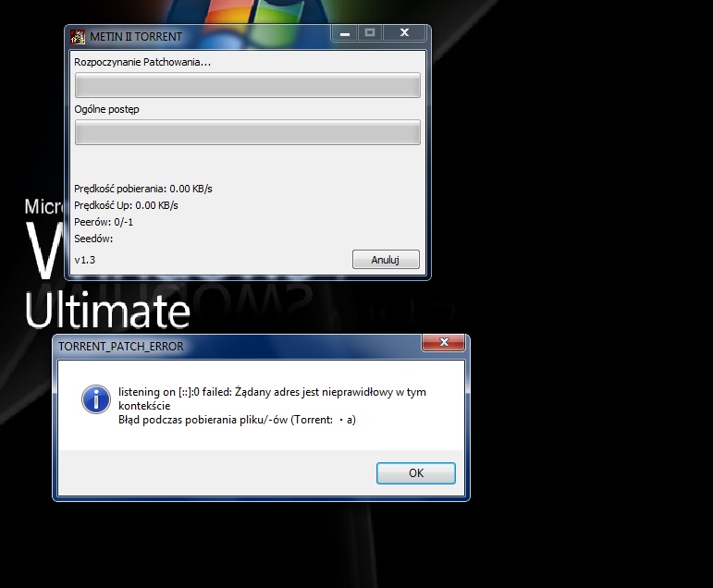Click the 'listening on [::]:0 failed' error message

click(x=272, y=398)
